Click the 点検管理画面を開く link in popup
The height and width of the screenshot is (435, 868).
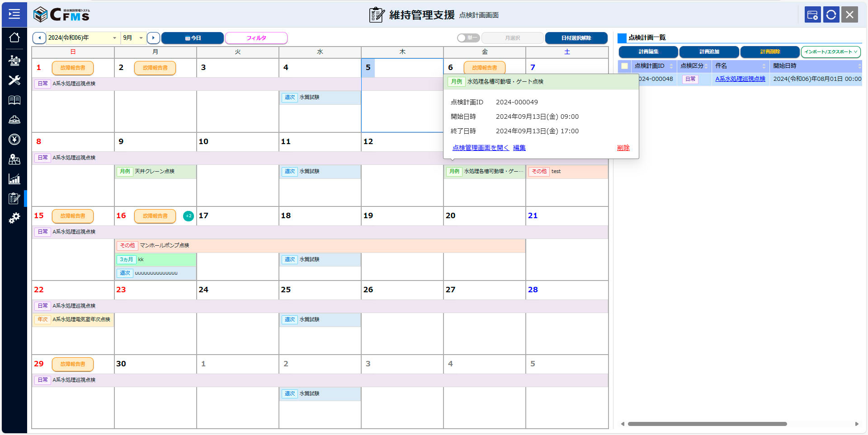(x=480, y=148)
